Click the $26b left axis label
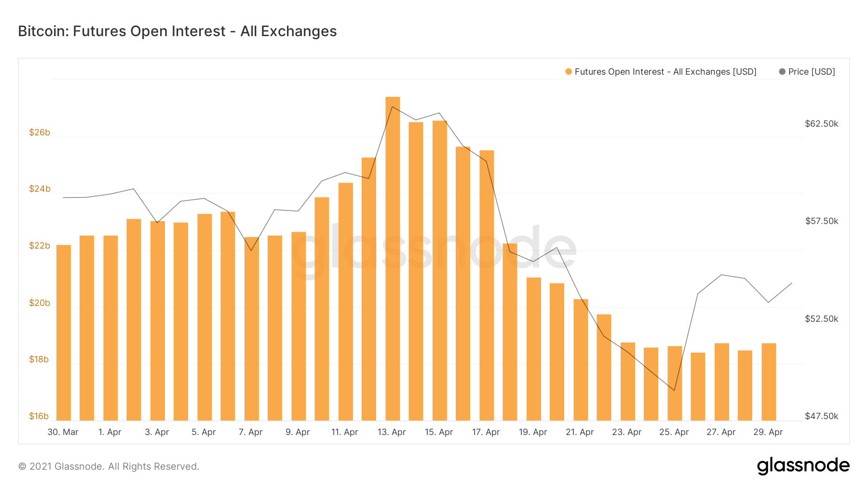868x488 pixels. (40, 132)
